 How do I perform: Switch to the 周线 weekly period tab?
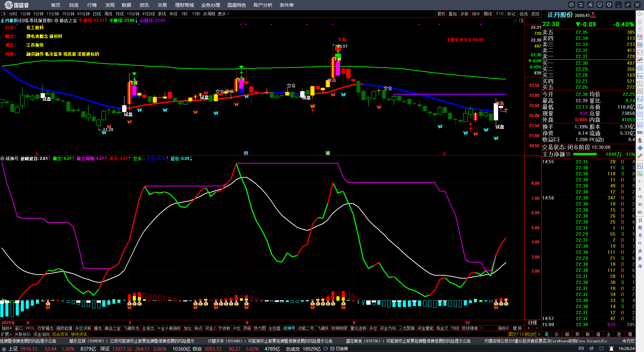(x=108, y=14)
